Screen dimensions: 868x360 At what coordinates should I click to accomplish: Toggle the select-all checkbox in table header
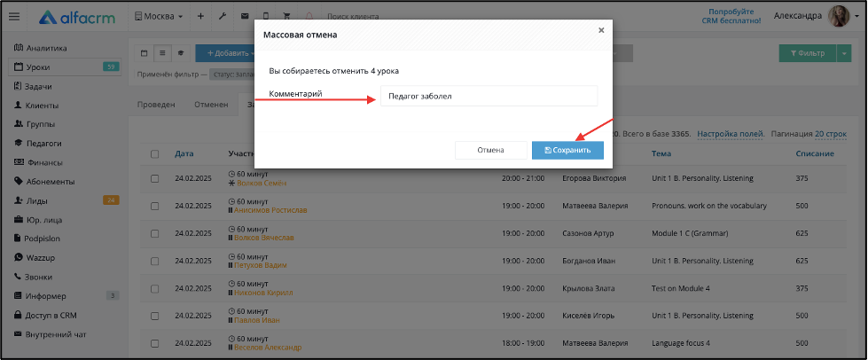(x=155, y=154)
